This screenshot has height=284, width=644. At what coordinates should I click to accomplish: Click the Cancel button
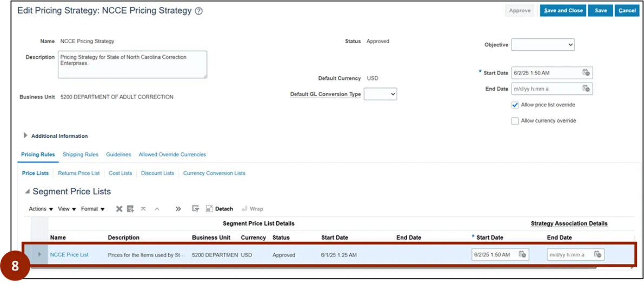pos(627,11)
